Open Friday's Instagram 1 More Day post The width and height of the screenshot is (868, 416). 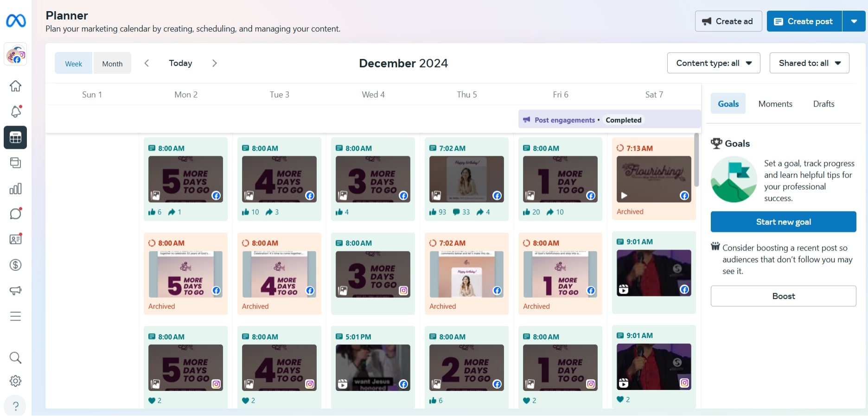pyautogui.click(x=560, y=367)
